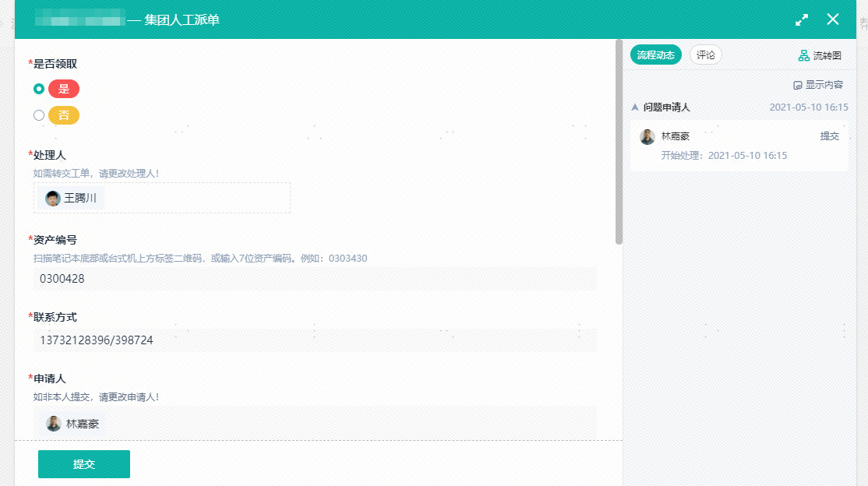
Task: Close the 集团人工派单 dialog
Action: (x=833, y=19)
